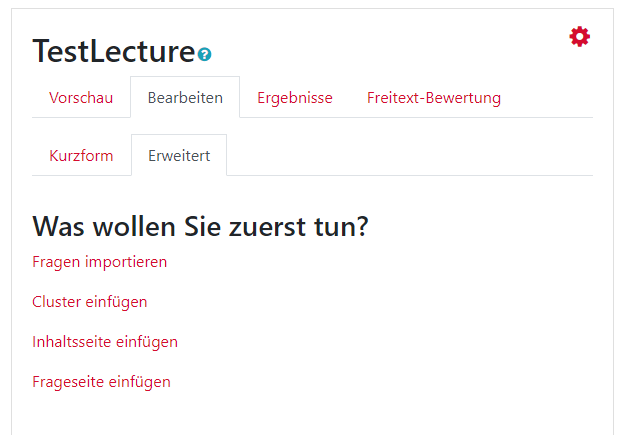Screen dimensions: 618x435
Task: Click the TestLecture page title
Action: 113,51
